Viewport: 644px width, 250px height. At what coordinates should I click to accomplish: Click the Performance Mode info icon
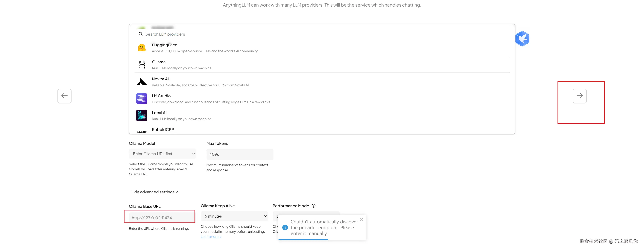tap(314, 206)
